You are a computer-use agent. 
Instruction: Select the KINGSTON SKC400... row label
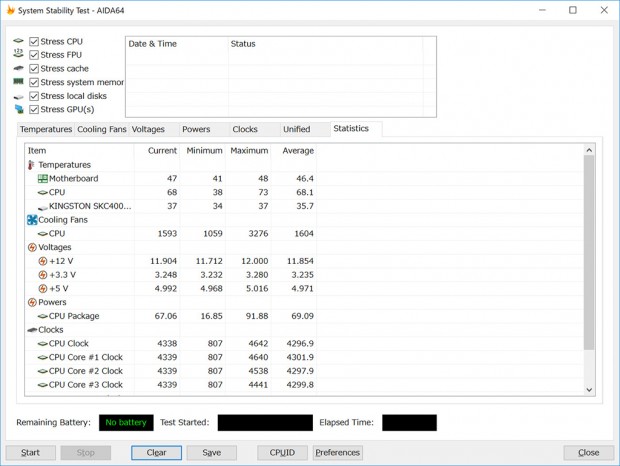pyautogui.click(x=90, y=206)
